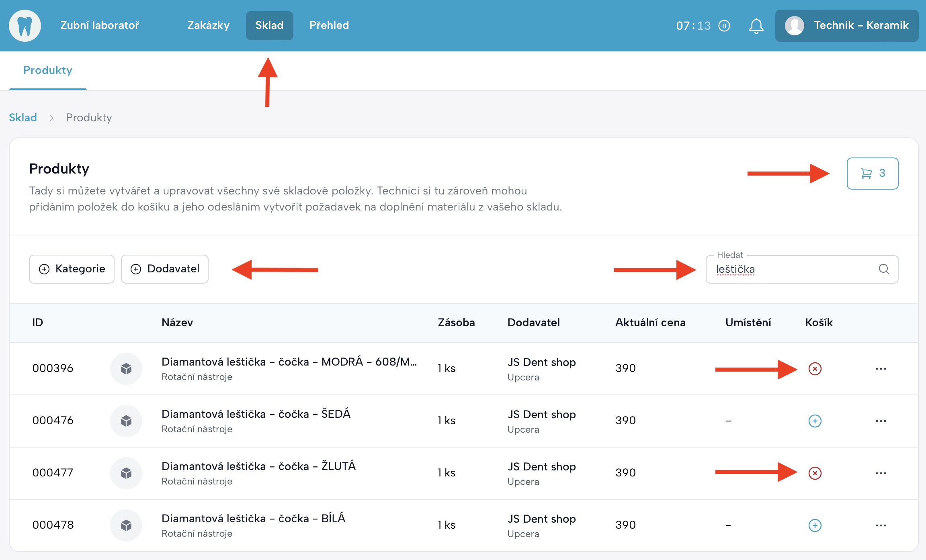
Task: Add ŠEDÁ leštička to cart
Action: coord(815,421)
